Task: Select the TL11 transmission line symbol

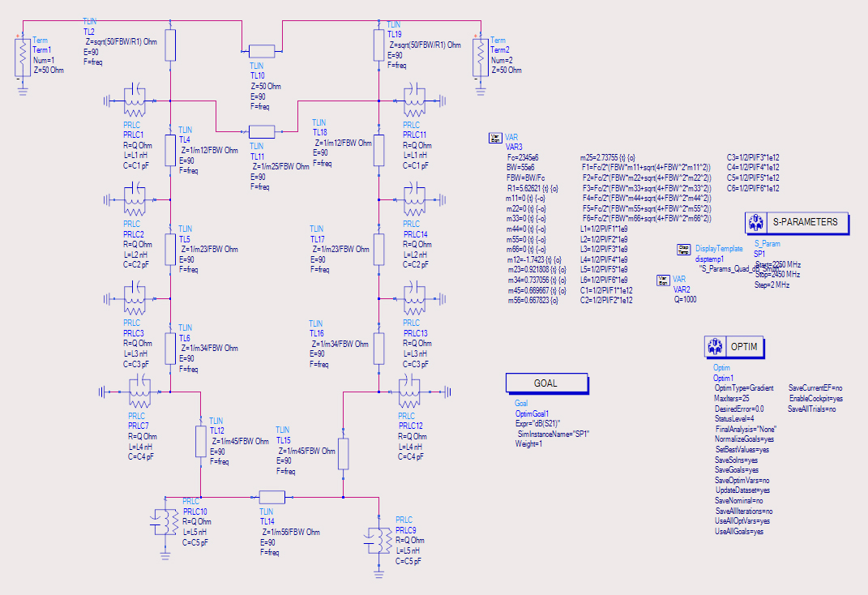Action: [262, 132]
